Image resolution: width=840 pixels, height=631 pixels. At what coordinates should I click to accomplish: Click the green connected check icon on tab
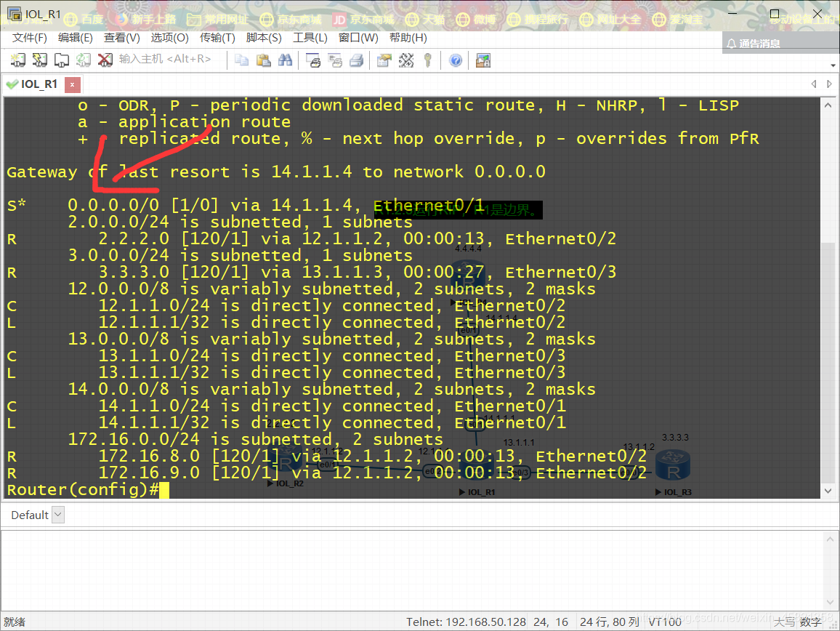[x=12, y=84]
